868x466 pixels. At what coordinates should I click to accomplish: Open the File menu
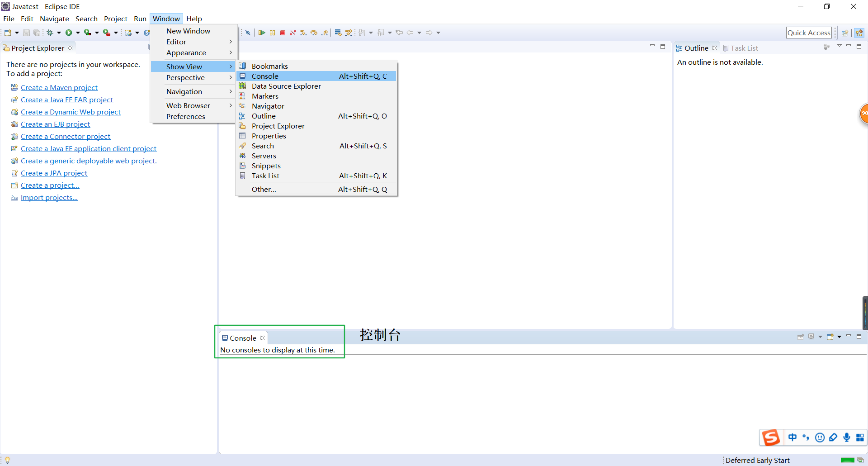click(x=9, y=19)
